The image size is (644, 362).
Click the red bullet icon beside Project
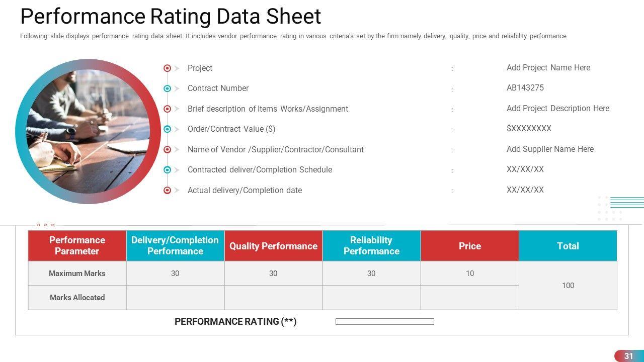pos(167,68)
